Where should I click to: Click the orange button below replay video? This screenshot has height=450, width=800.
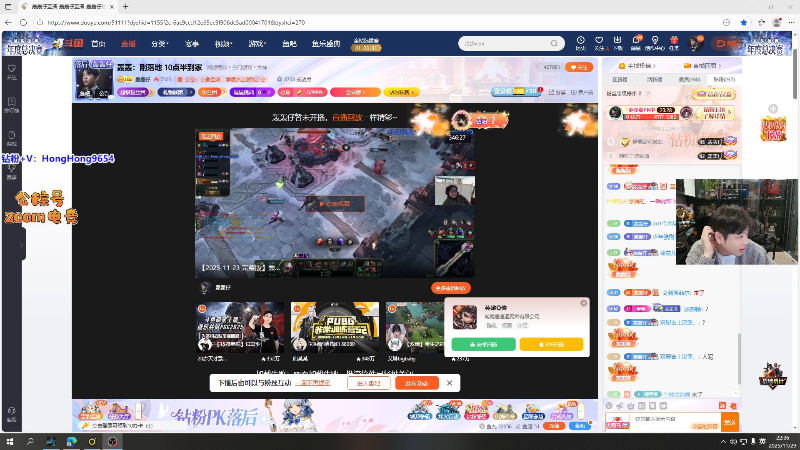click(x=451, y=288)
